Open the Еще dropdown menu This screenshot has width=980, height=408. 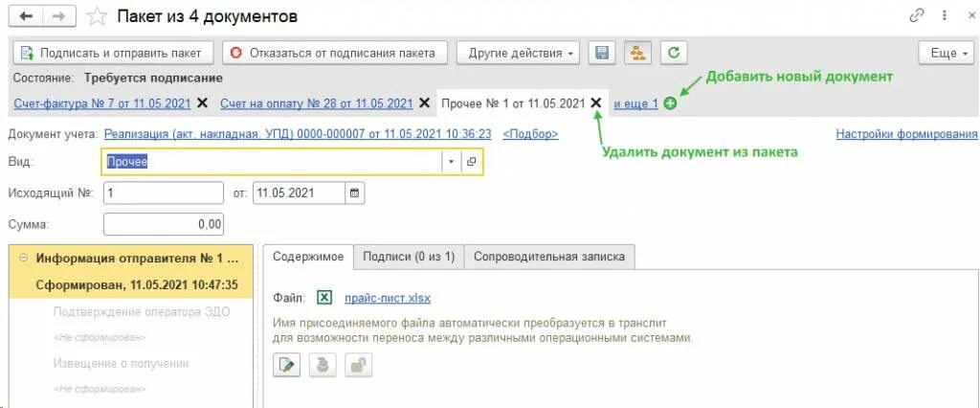point(947,54)
